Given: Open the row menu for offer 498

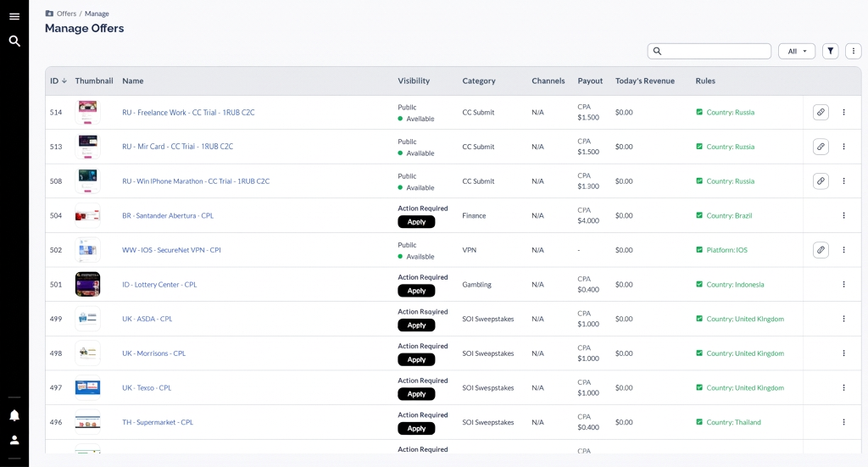Looking at the screenshot, I should pyautogui.click(x=843, y=353).
